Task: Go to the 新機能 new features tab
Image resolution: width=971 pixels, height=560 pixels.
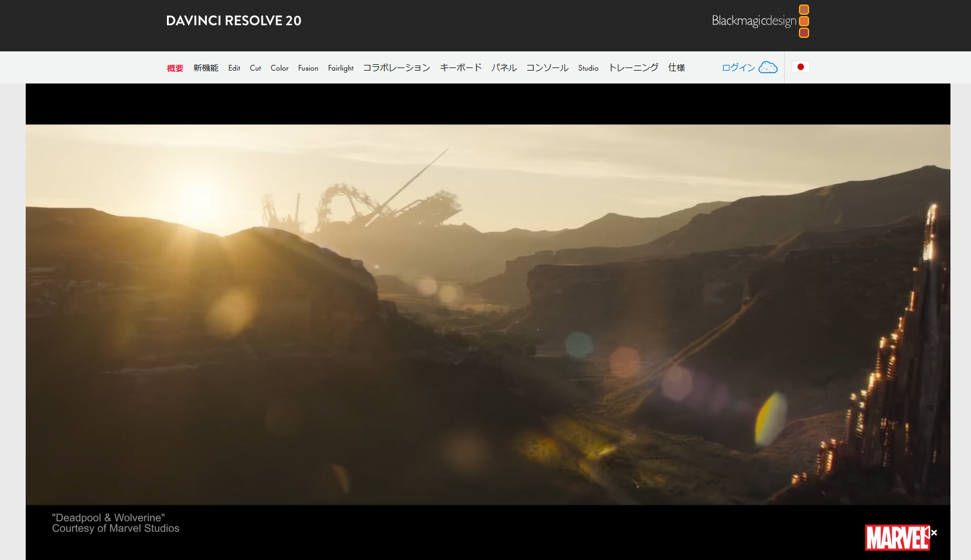Action: click(206, 68)
